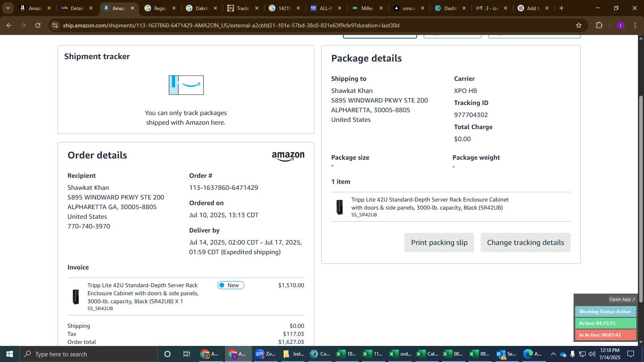Open Outlook from the taskbar
This screenshot has width=644, height=362.
pos(506,354)
